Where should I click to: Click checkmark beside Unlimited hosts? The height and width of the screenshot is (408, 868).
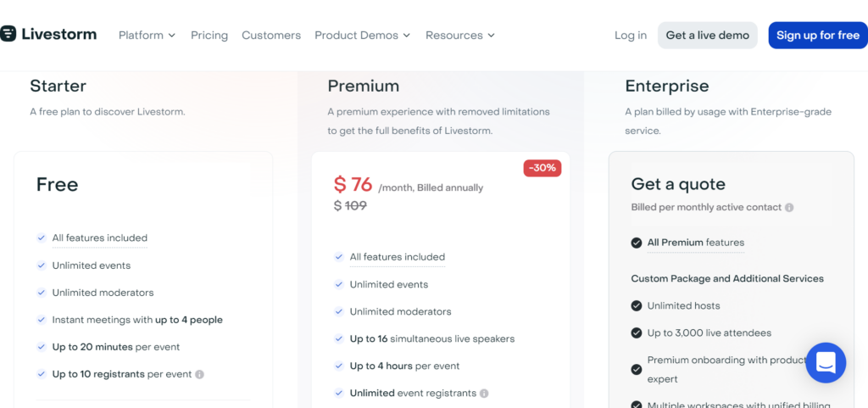(637, 305)
